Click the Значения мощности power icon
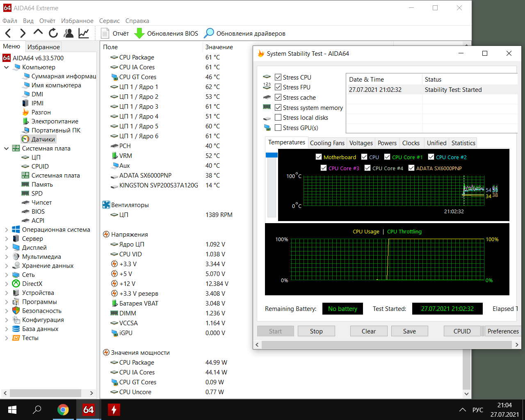The height and width of the screenshot is (420, 525). [106, 353]
